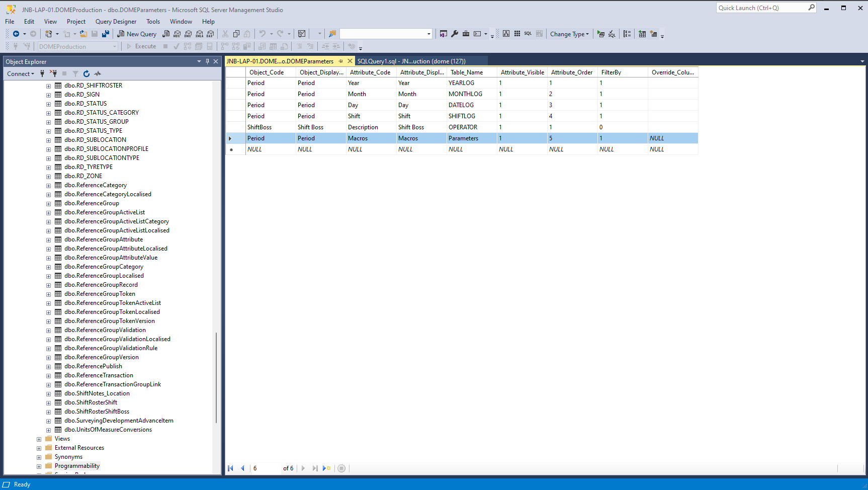Open the Query Designer menu
The height and width of the screenshot is (490, 868).
[116, 22]
